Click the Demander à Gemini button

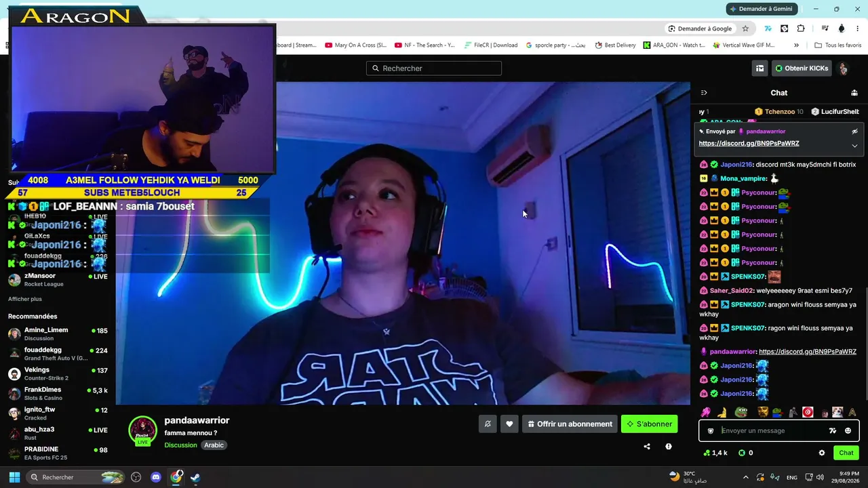(x=760, y=9)
